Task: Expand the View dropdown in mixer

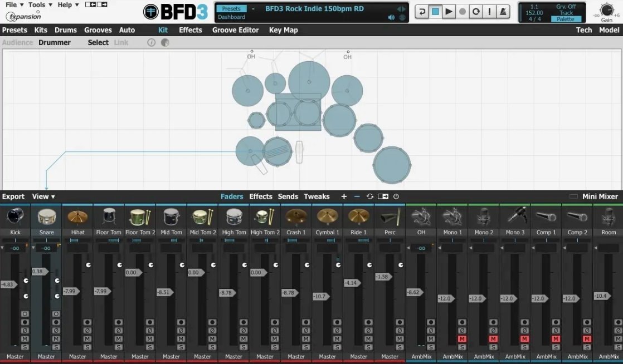Action: click(43, 196)
